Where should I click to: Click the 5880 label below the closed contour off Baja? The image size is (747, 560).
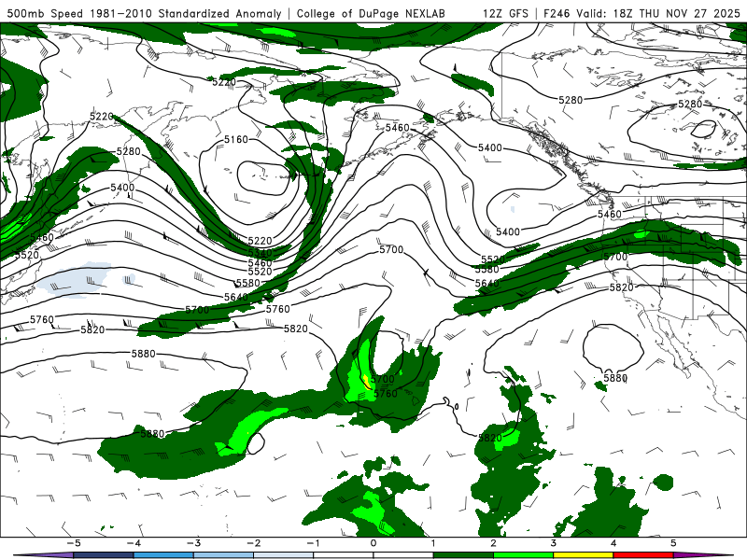click(615, 378)
